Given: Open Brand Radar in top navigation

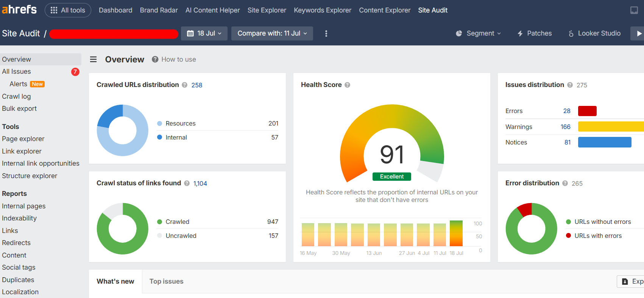Looking at the screenshot, I should click(159, 10).
